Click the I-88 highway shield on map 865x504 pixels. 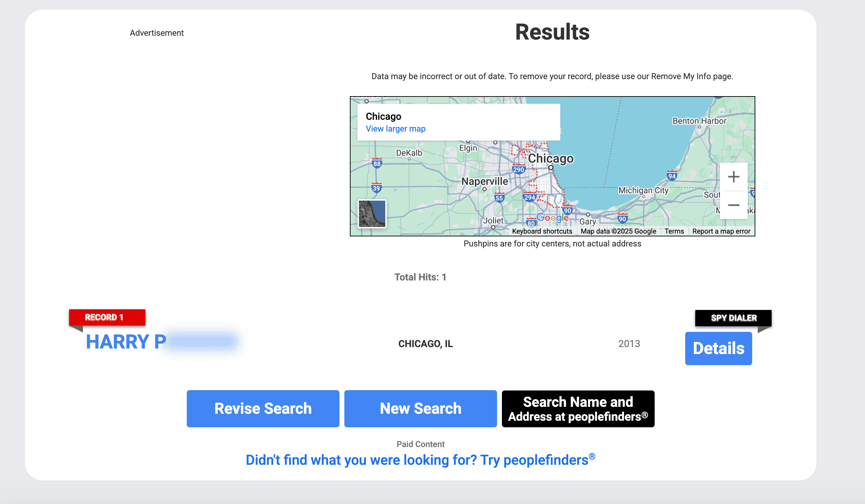tap(377, 163)
